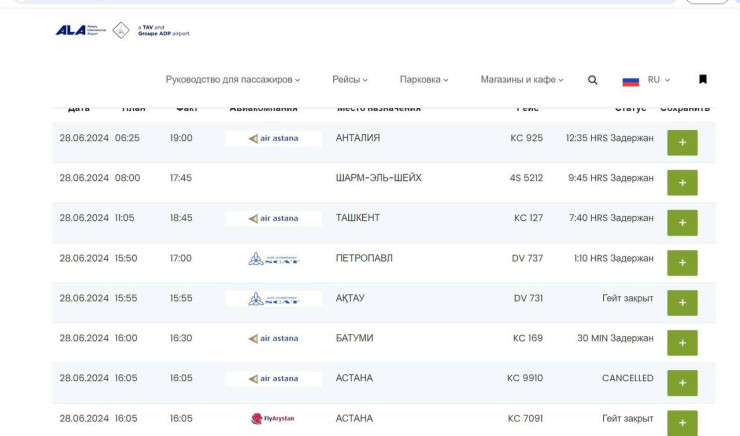Click FlyArystan logo for Astana flight
This screenshot has width=740, height=436.
tap(273, 419)
